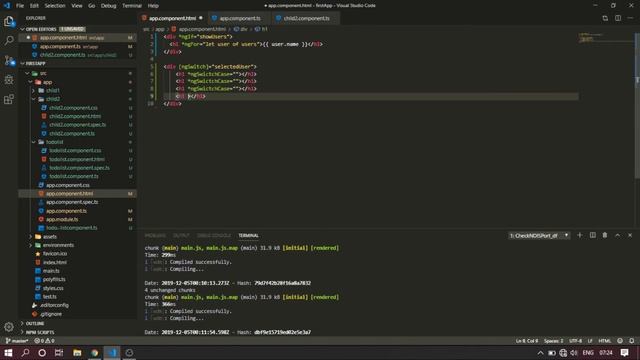640x360 pixels.
Task: Open Cortana from the taskbar
Action: [x=42, y=353]
